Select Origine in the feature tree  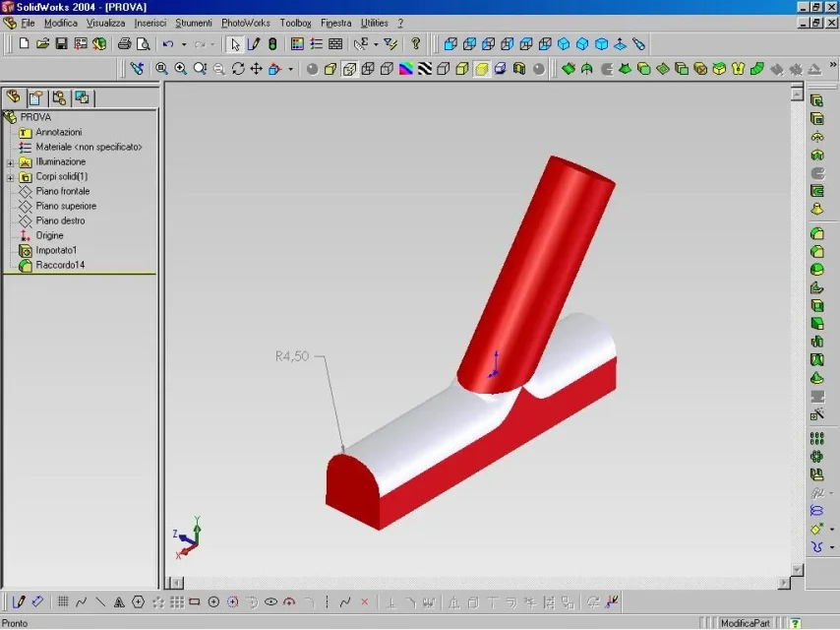click(x=49, y=235)
